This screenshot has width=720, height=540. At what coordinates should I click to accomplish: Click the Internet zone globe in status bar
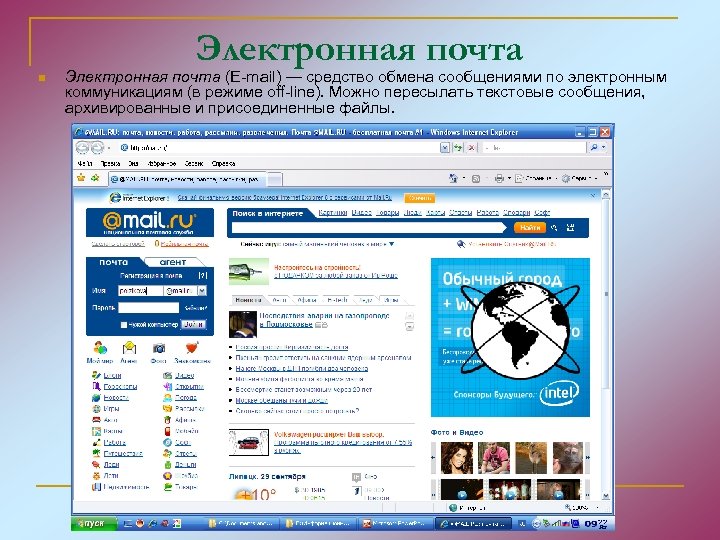point(453,507)
